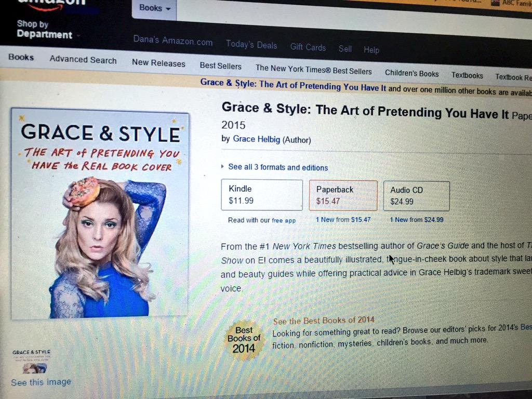Go to Today's Deals
This screenshot has width=532, height=399.
251,45
